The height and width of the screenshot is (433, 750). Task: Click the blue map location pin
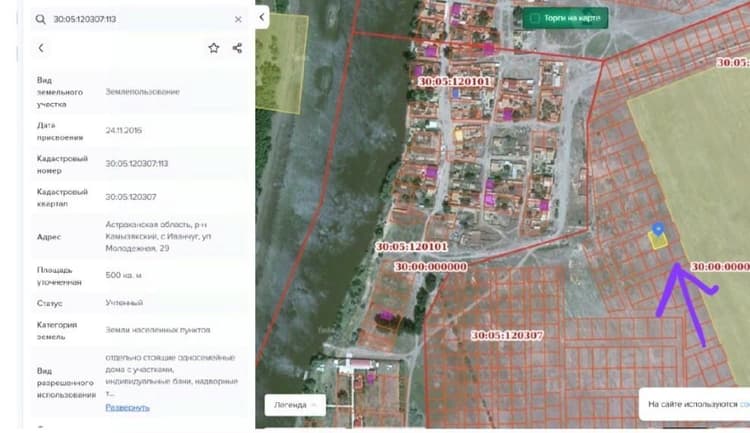(x=658, y=229)
